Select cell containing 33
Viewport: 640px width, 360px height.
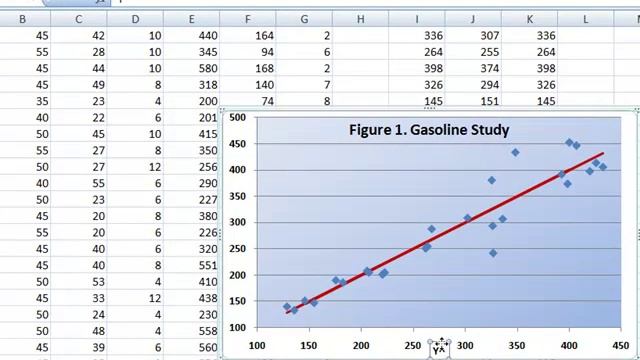pos(79,298)
